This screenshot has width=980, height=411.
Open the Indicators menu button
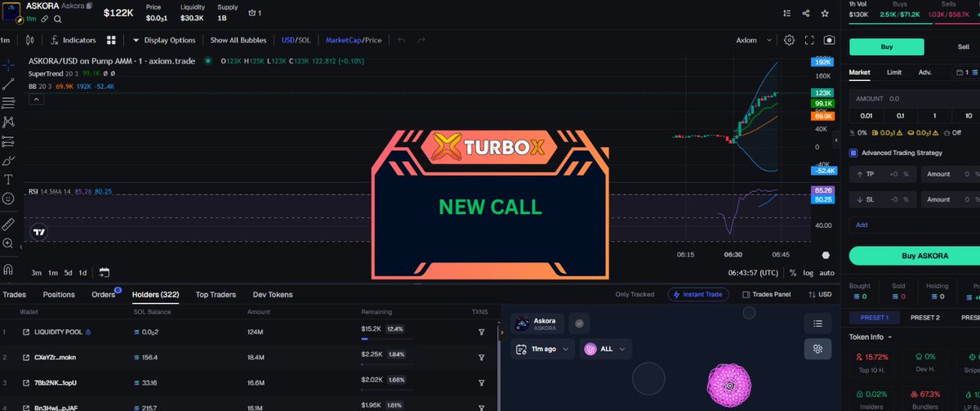(x=73, y=40)
